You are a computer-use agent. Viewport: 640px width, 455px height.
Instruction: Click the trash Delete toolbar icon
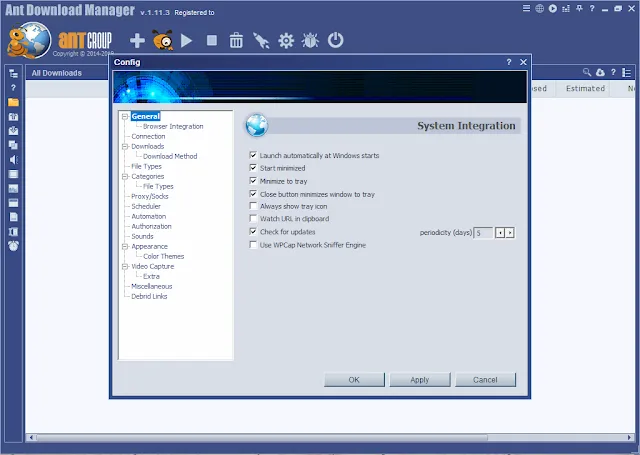(x=236, y=41)
